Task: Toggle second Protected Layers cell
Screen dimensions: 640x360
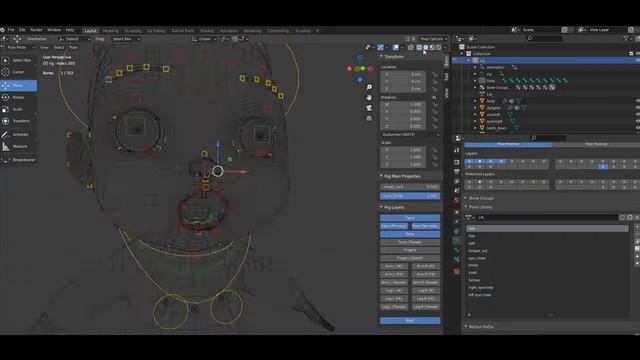Action: 480,182
